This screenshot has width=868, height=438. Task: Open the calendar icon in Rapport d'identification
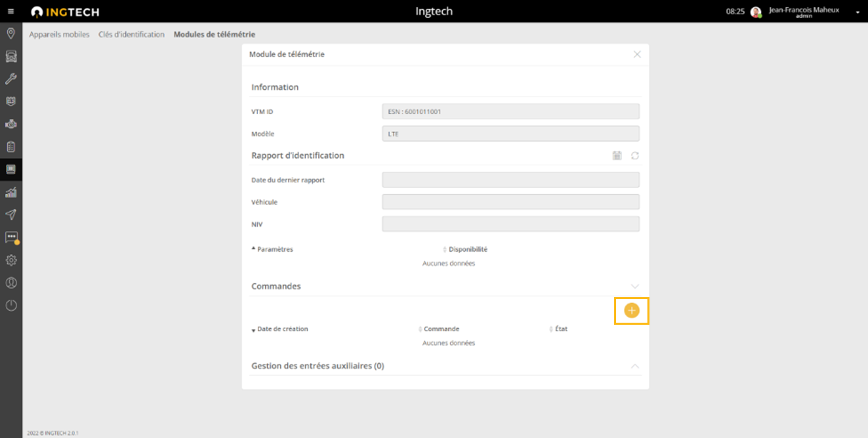pos(617,155)
